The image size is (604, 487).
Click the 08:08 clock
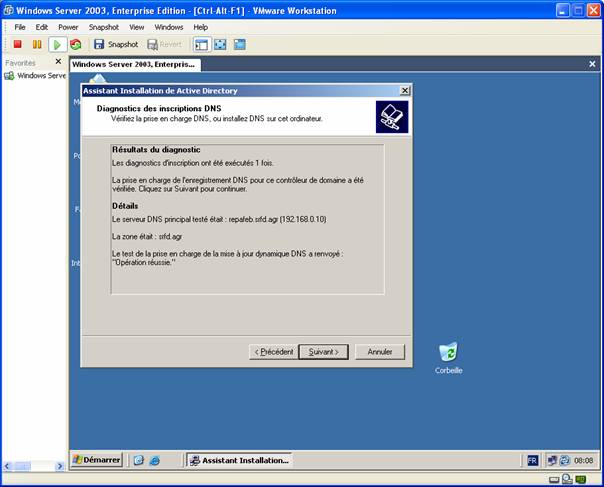tap(584, 460)
